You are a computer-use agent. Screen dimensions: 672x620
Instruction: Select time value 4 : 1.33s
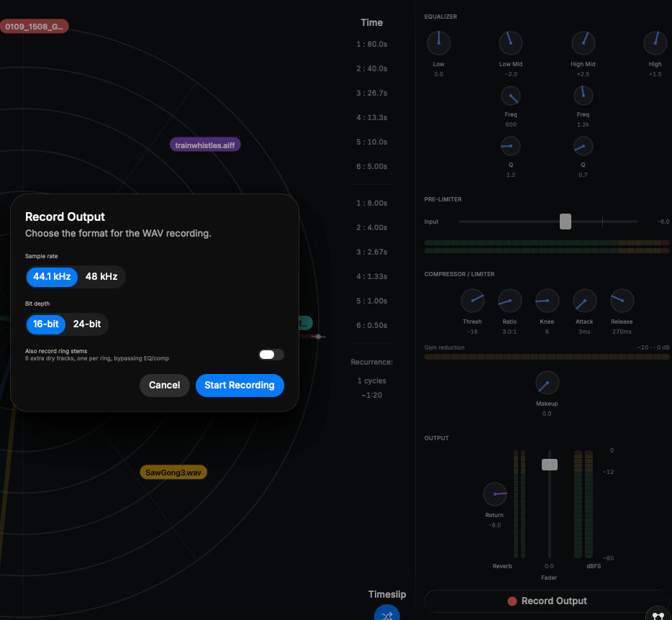click(372, 276)
